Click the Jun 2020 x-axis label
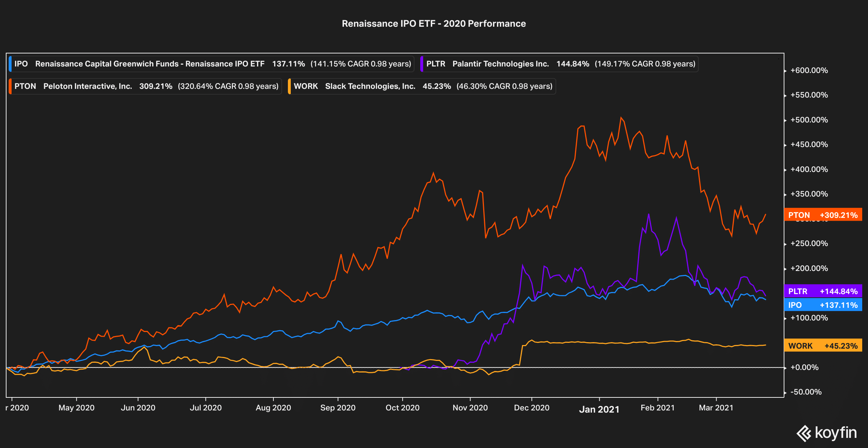 tap(138, 408)
